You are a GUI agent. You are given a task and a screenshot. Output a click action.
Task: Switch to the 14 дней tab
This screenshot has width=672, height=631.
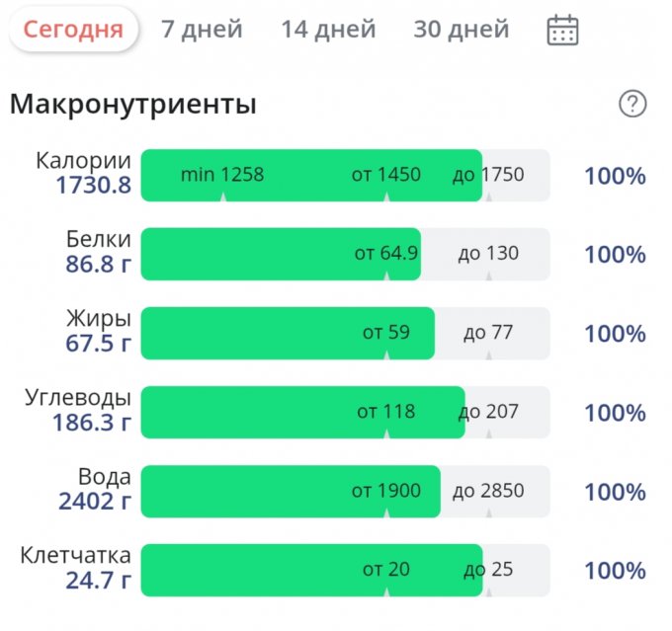click(x=328, y=30)
